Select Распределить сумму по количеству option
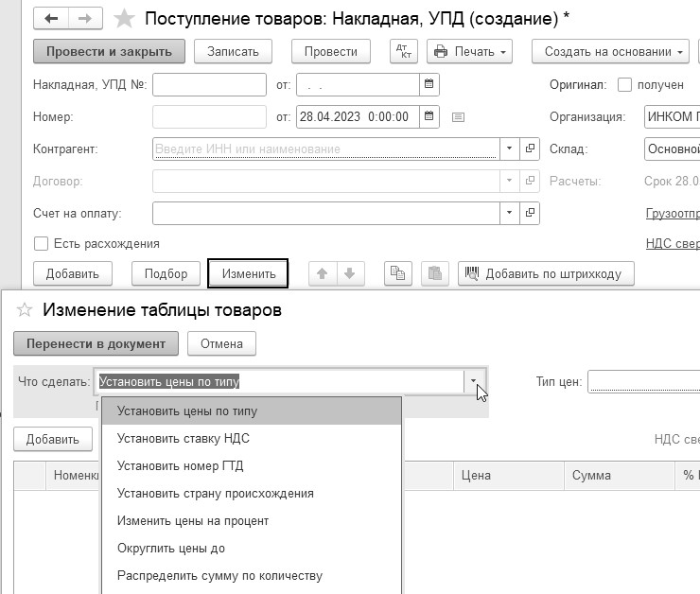 pyautogui.click(x=252, y=576)
